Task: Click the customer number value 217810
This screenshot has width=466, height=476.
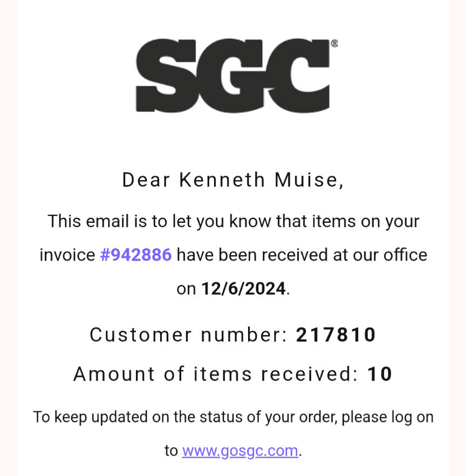Action: 336,335
